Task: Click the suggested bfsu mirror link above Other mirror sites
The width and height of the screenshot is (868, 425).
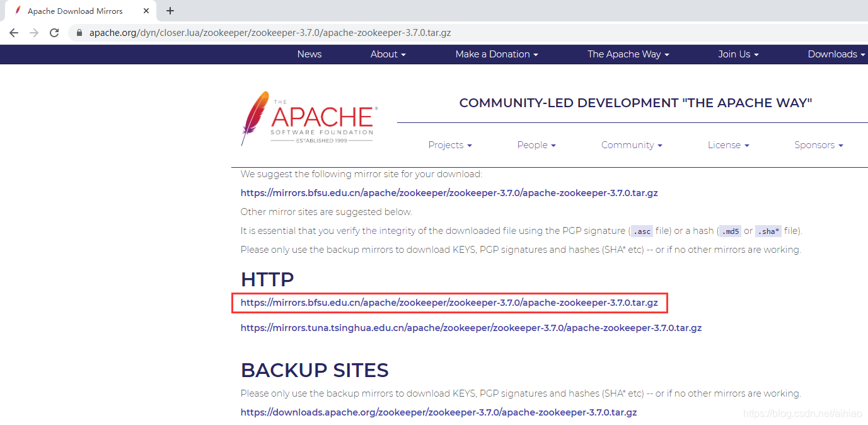Action: click(449, 193)
